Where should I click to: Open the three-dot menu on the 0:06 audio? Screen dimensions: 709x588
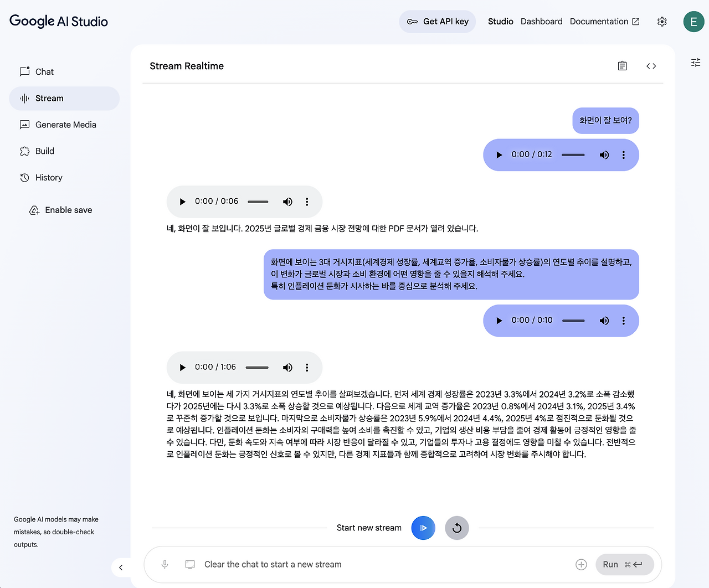tap(307, 202)
